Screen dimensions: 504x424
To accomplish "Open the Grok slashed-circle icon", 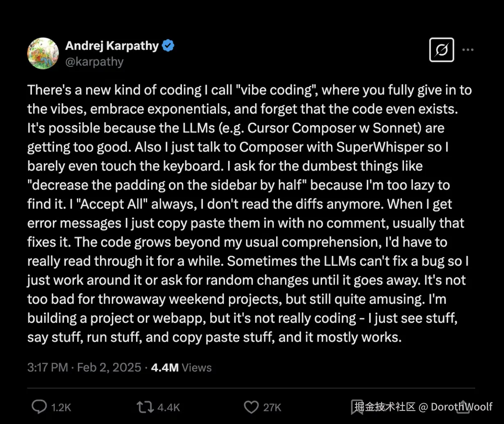I will tap(441, 50).
